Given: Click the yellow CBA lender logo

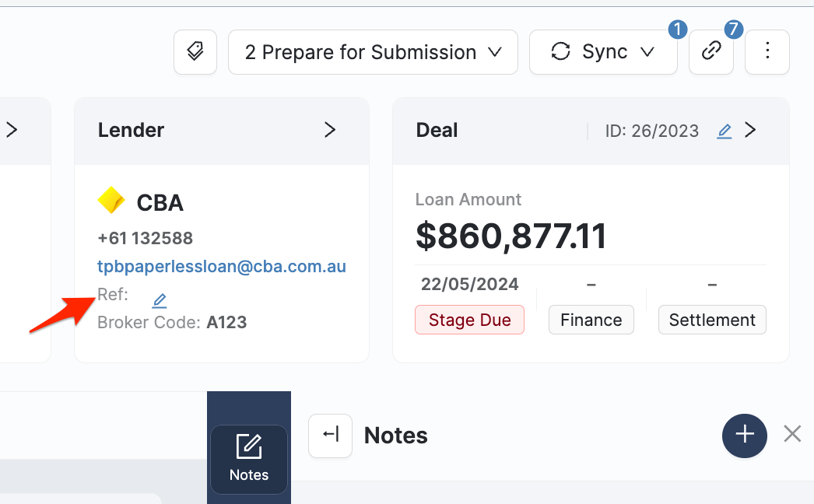Looking at the screenshot, I should point(111,201).
